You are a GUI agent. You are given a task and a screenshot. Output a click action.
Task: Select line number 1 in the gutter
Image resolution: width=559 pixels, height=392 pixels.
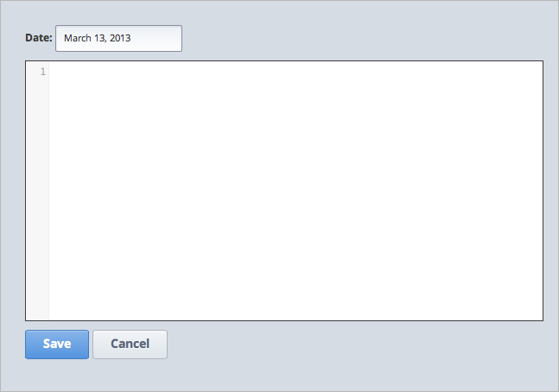click(42, 72)
